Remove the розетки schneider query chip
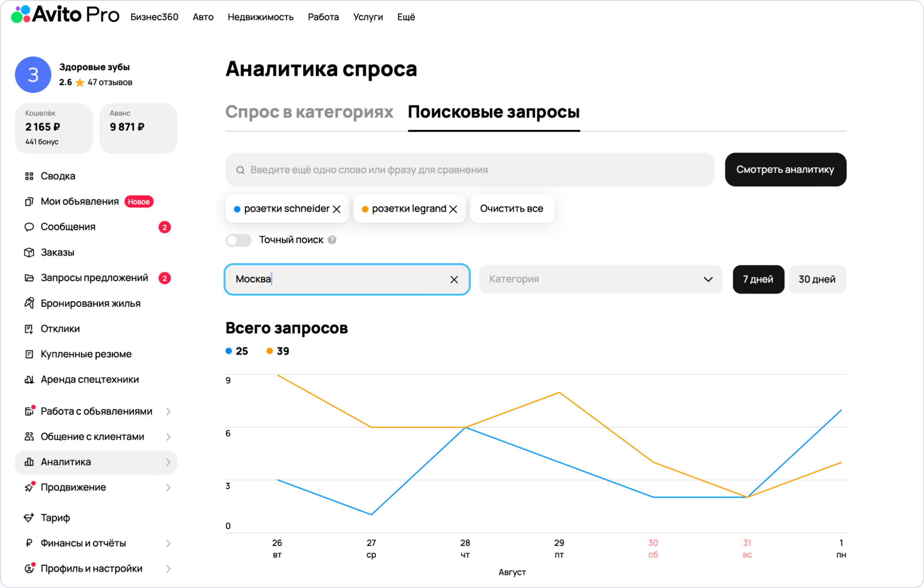The width and height of the screenshot is (924, 588). (x=337, y=209)
